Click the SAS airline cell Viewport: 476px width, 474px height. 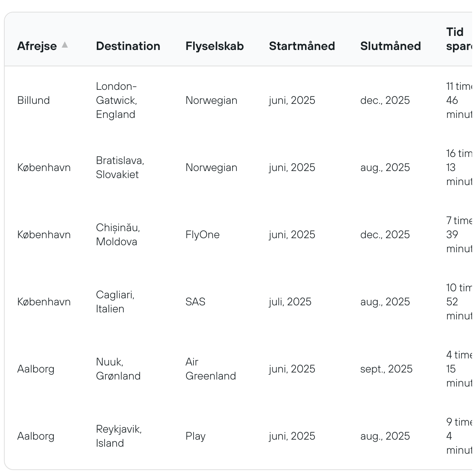pos(195,302)
